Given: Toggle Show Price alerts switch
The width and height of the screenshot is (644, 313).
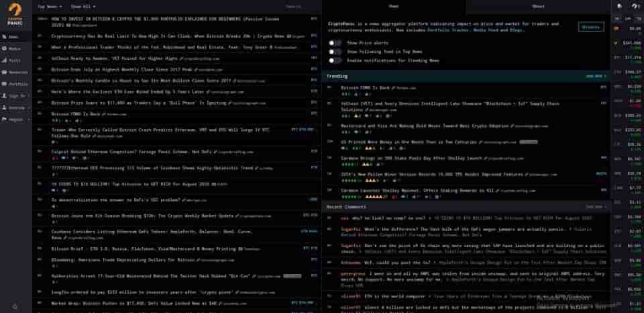Looking at the screenshot, I should coord(335,43).
